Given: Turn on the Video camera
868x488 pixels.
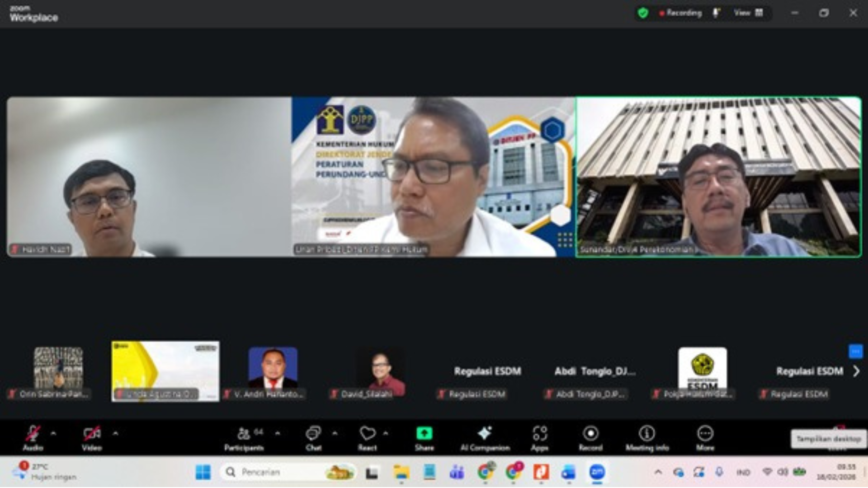Looking at the screenshot, I should pos(92,433).
